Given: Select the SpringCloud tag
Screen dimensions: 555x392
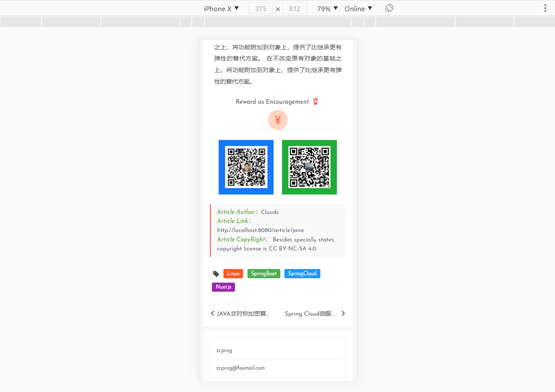Looking at the screenshot, I should (302, 274).
